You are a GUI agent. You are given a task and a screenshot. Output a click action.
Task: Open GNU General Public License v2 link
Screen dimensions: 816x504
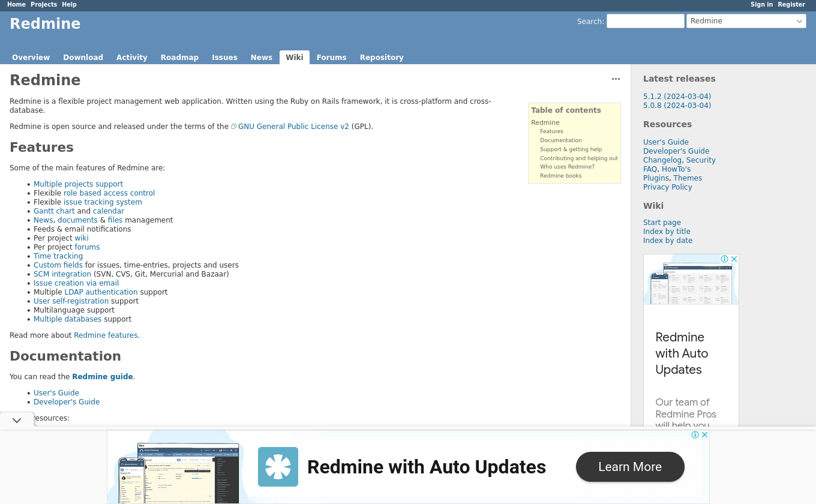pyautogui.click(x=293, y=127)
